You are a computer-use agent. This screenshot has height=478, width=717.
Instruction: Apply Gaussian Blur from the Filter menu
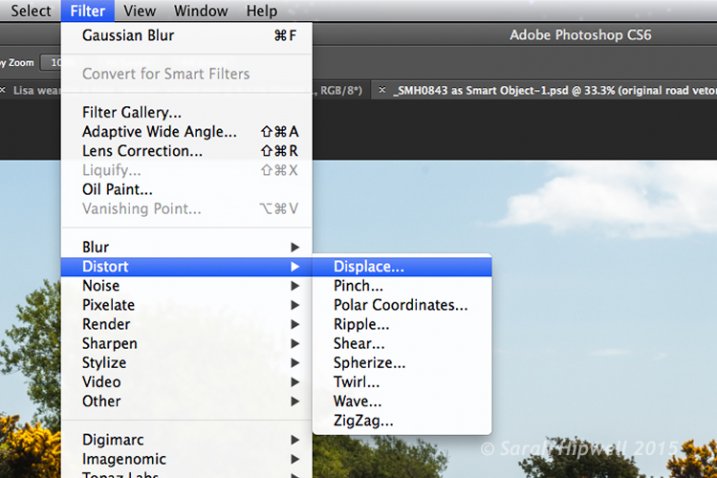pos(128,36)
